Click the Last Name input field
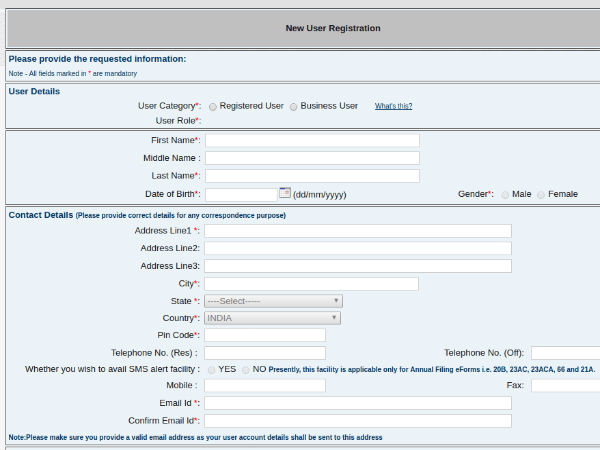The width and height of the screenshot is (600, 450). [x=312, y=176]
